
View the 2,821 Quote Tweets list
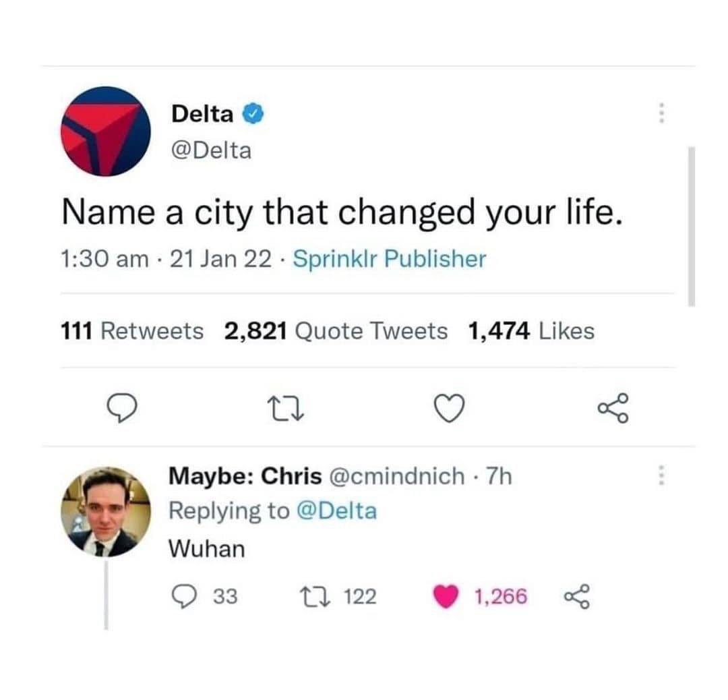pos(336,331)
